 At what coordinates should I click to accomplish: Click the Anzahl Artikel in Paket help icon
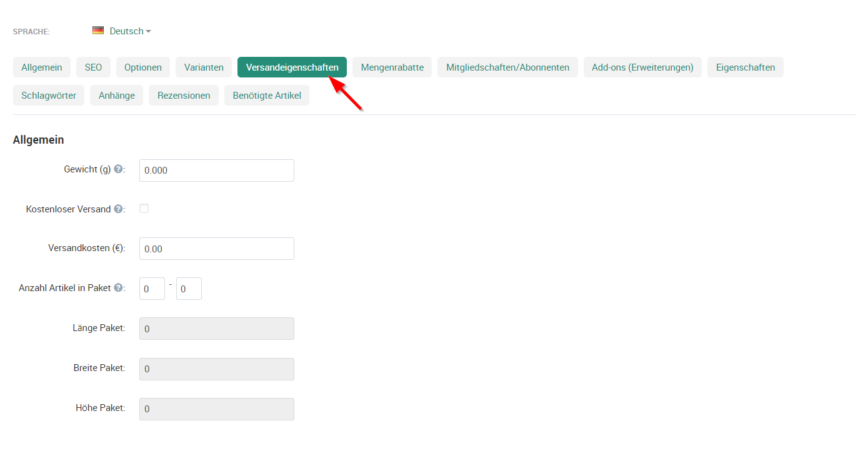pyautogui.click(x=118, y=288)
